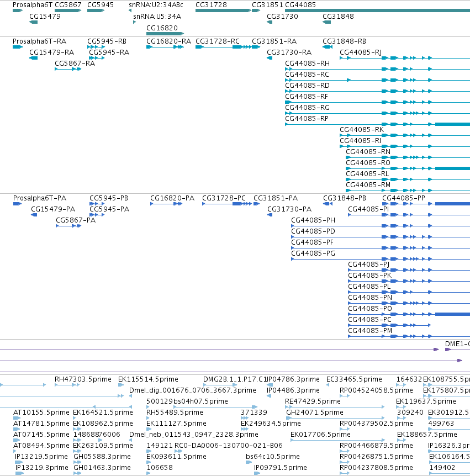The width and height of the screenshot is (470, 476).
Task: Select protein CG31730-PA label
Action: (289, 209)
